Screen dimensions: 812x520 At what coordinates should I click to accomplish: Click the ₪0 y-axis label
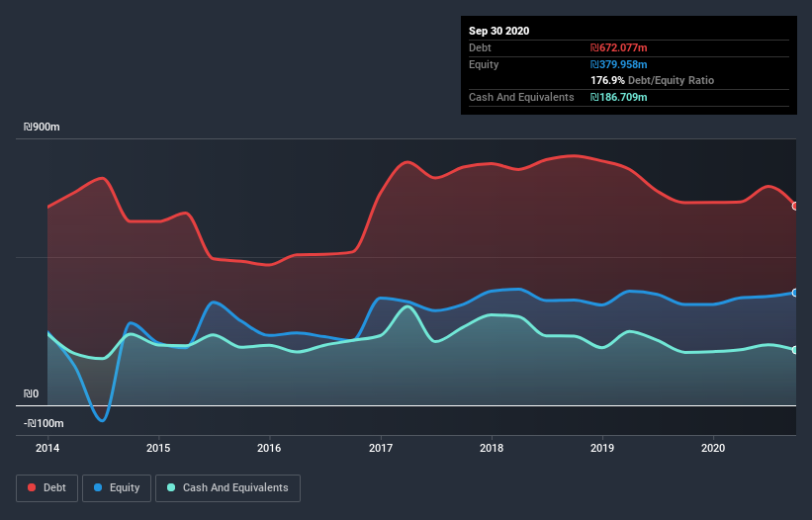pyautogui.click(x=31, y=394)
